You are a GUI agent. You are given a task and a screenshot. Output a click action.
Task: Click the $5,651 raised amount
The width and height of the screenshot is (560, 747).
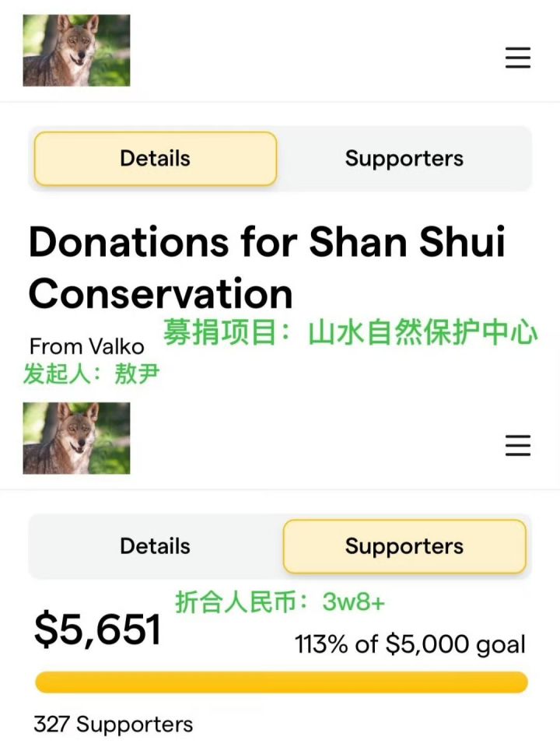point(98,630)
